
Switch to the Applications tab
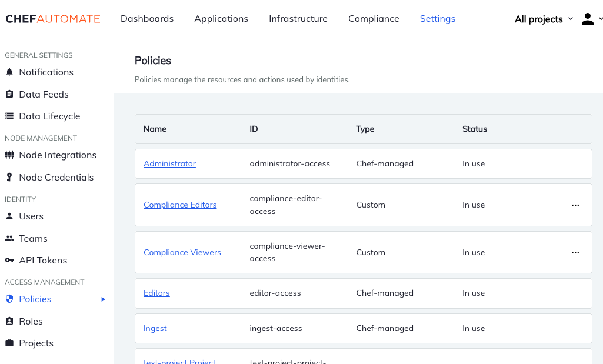click(x=221, y=19)
